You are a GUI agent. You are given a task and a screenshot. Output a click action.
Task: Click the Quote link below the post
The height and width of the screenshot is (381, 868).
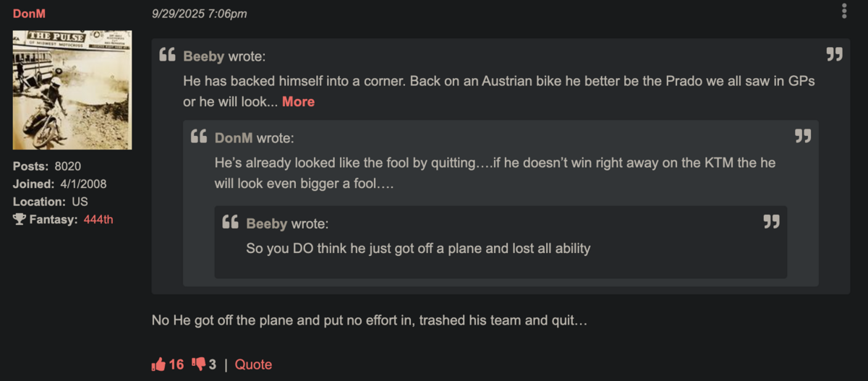pos(253,364)
